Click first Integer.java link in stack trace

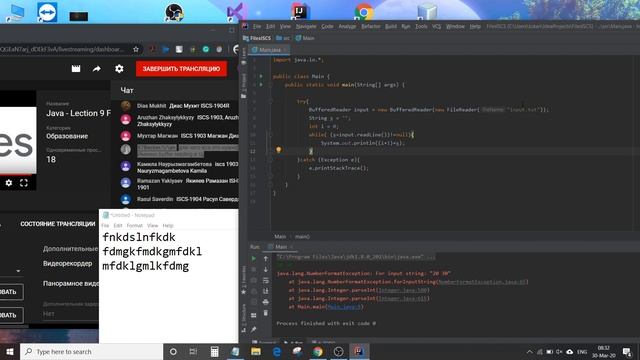click(x=402, y=290)
